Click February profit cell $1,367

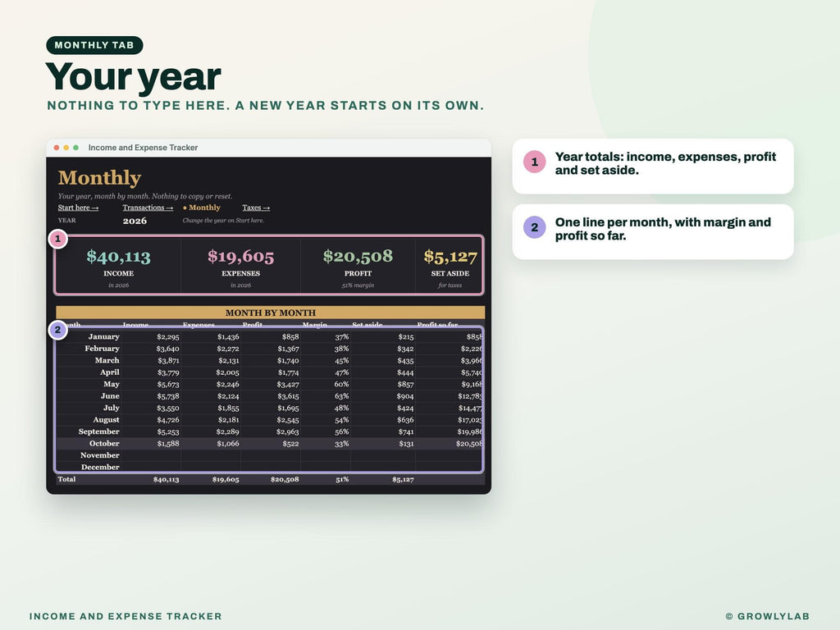click(x=288, y=349)
